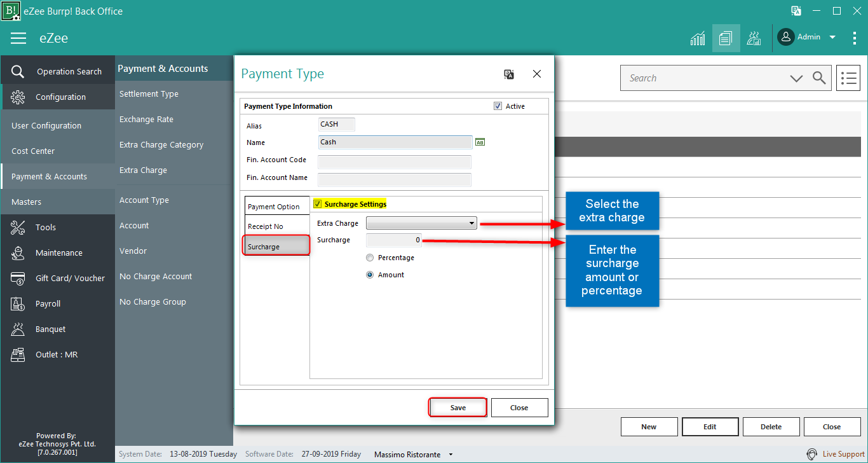Click the Delete button
868x463 pixels.
tap(771, 427)
